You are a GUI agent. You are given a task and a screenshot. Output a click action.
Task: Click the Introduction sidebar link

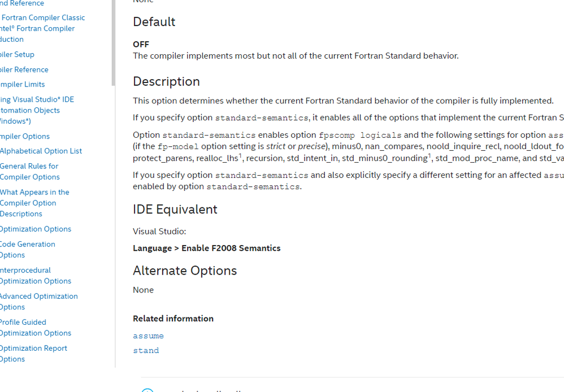tap(11, 39)
